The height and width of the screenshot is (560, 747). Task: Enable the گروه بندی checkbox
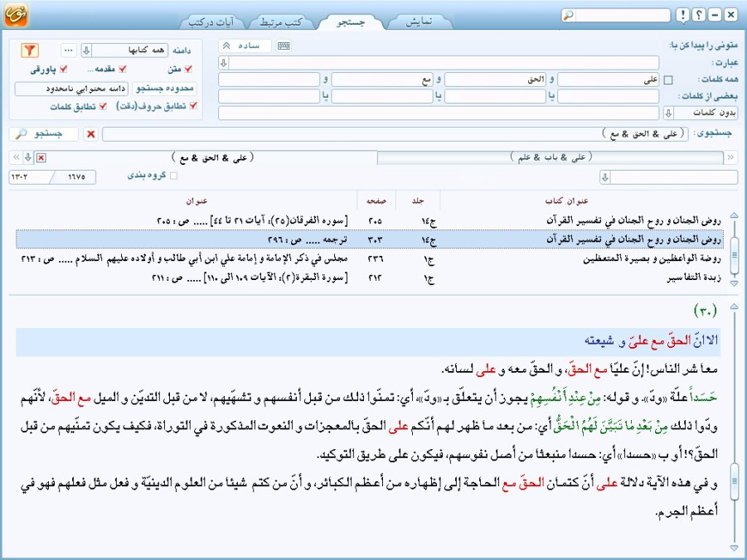173,176
